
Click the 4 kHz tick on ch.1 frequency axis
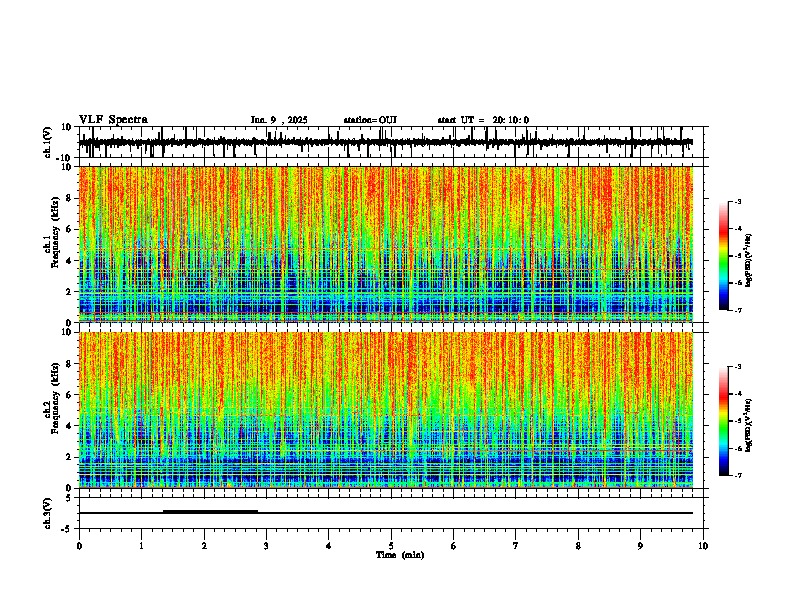click(69, 261)
